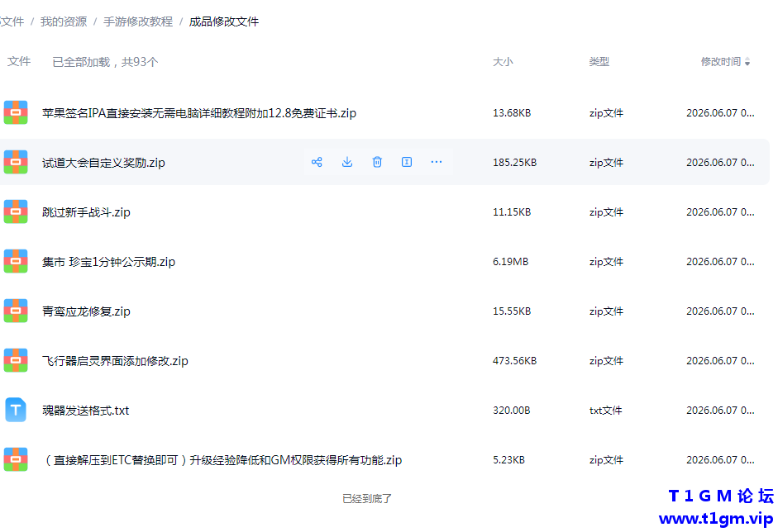The height and width of the screenshot is (532, 778).
Task: Click the 大小 column header
Action: pyautogui.click(x=503, y=62)
